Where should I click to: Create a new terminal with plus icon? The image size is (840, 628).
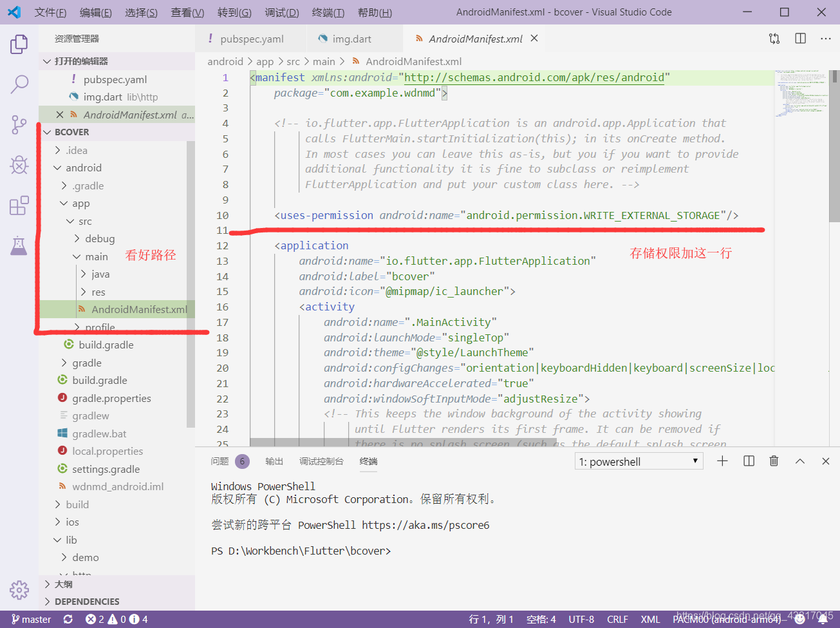click(722, 461)
